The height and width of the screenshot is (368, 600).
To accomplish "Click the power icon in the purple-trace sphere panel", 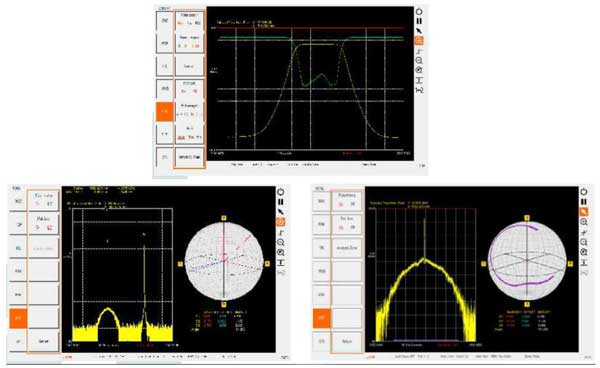I will point(584,191).
